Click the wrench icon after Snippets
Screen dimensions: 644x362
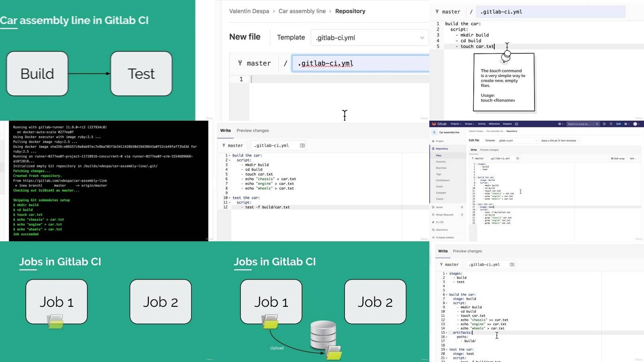(516, 124)
